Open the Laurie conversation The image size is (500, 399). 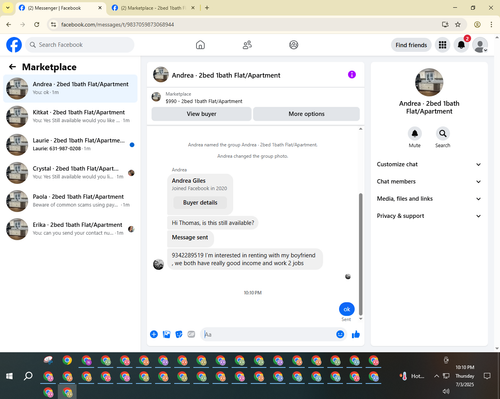tap(70, 145)
